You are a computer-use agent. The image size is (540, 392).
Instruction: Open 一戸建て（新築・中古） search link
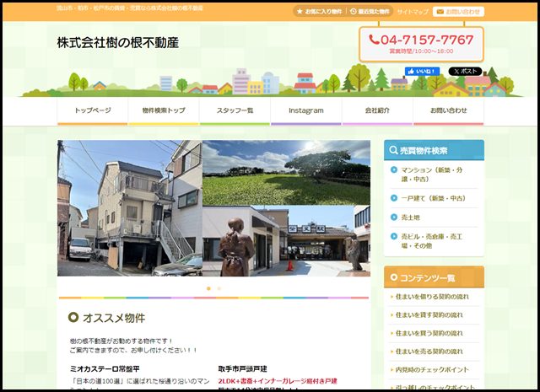click(434, 198)
